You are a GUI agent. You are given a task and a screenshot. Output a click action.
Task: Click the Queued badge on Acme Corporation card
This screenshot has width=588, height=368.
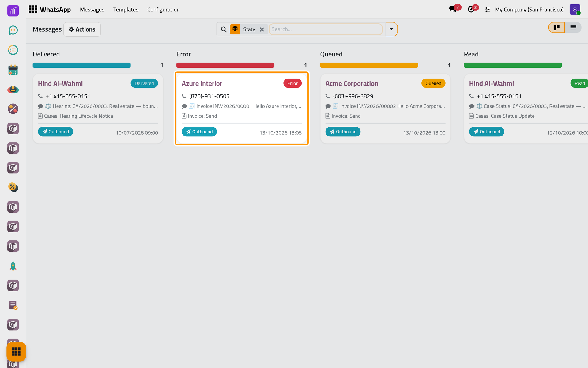click(433, 83)
